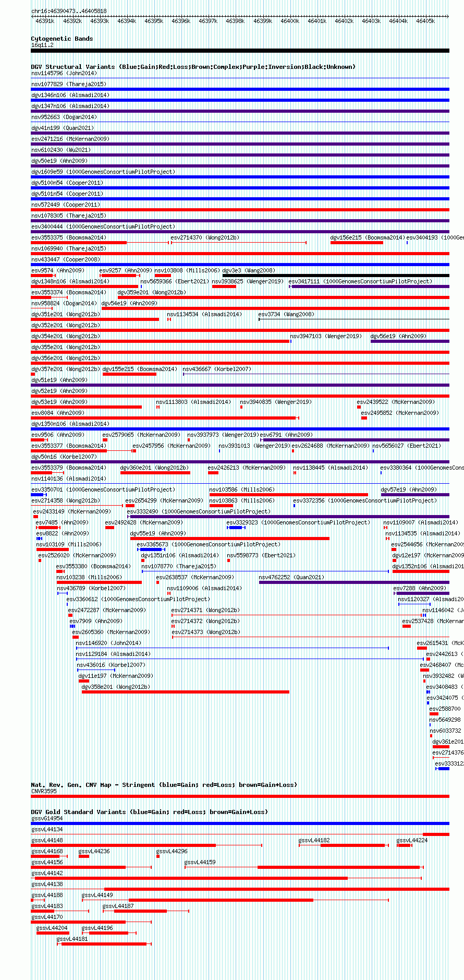Click the 46391k ruler tick label

coord(45,21)
